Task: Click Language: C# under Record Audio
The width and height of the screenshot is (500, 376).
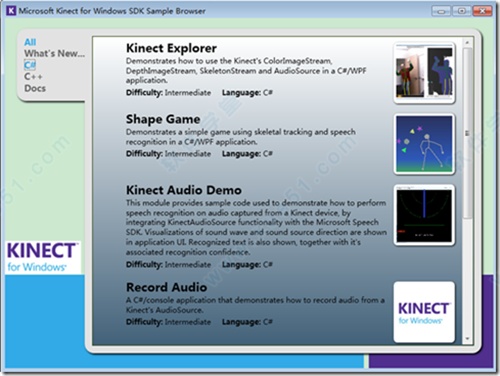Action: coord(247,322)
